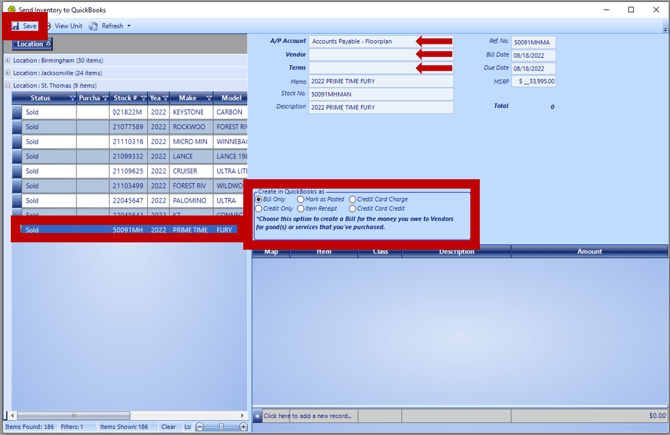Click the zoom-in plus icon
This screenshot has width=670, height=435.
point(243,426)
